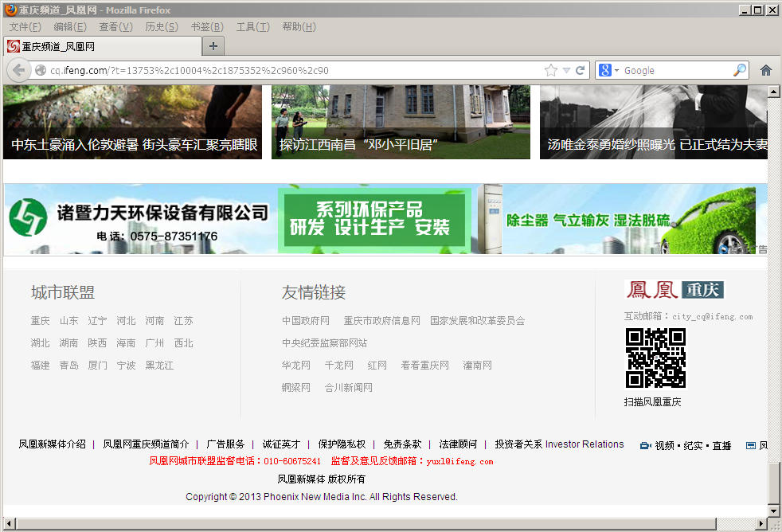
Task: Visit the 红网 link
Action: click(x=377, y=366)
